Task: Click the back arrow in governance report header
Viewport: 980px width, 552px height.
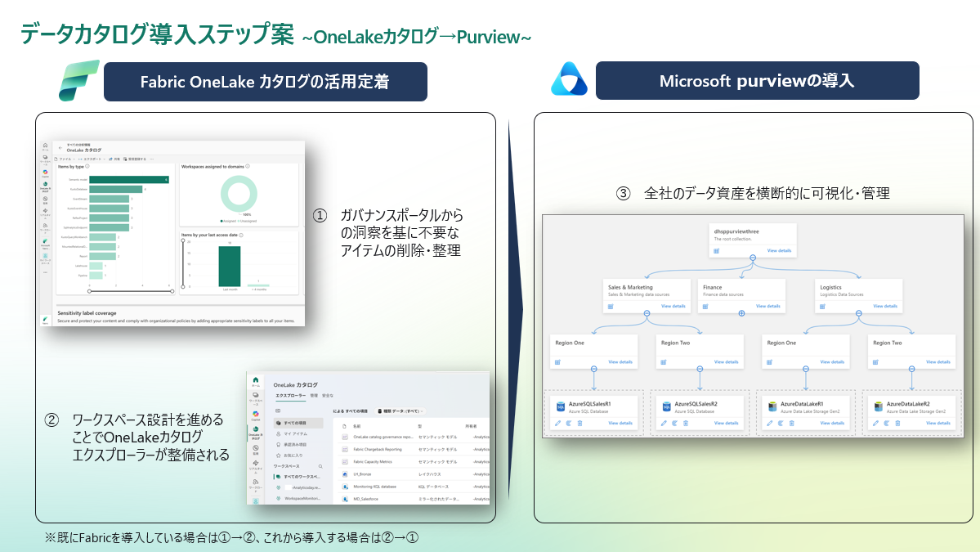Action: 60,147
